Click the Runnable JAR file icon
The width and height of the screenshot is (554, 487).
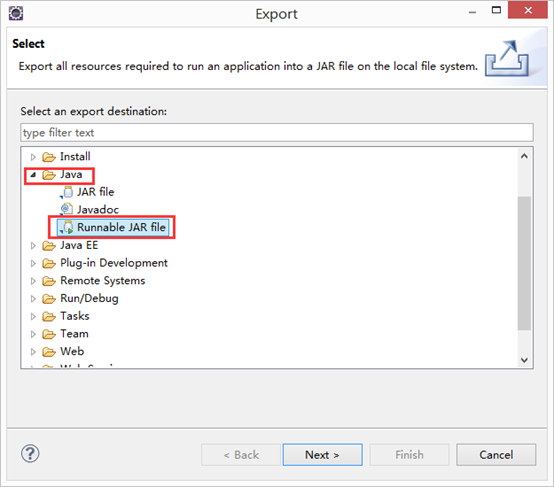(x=66, y=228)
